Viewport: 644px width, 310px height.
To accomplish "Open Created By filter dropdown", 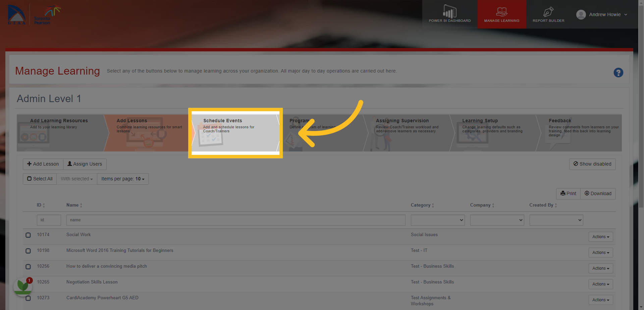I will point(556,220).
